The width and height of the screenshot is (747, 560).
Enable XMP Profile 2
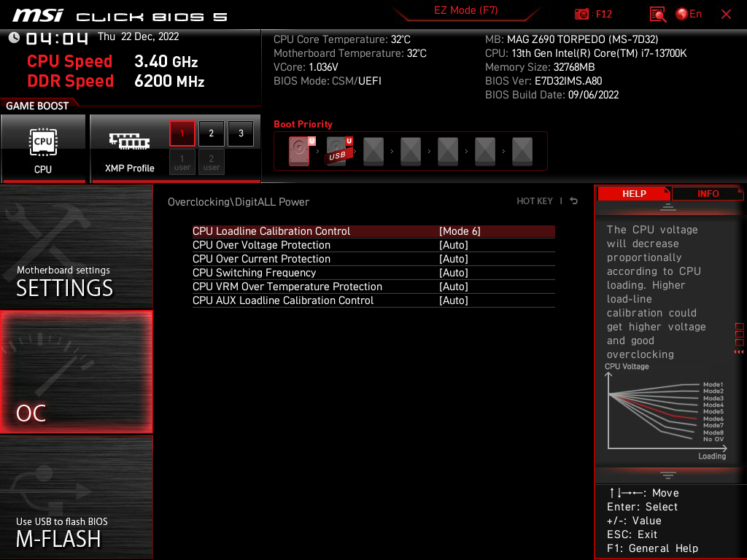pyautogui.click(x=211, y=133)
